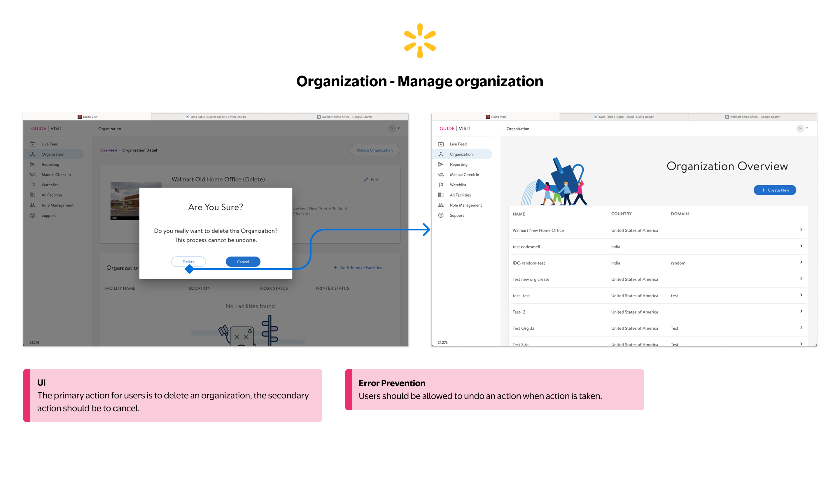Click Live Feed icon in left screenshot sidebar
Viewport: 840px width, 504px height.
coord(33,144)
